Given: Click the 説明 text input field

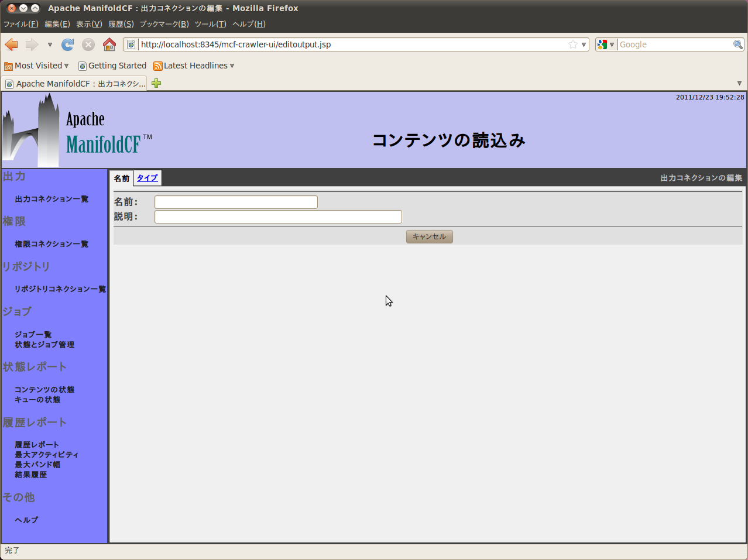Looking at the screenshot, I should click(x=278, y=217).
